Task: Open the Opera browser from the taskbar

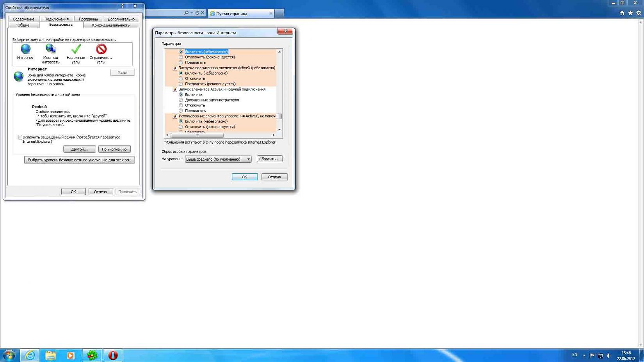Action: click(113, 355)
